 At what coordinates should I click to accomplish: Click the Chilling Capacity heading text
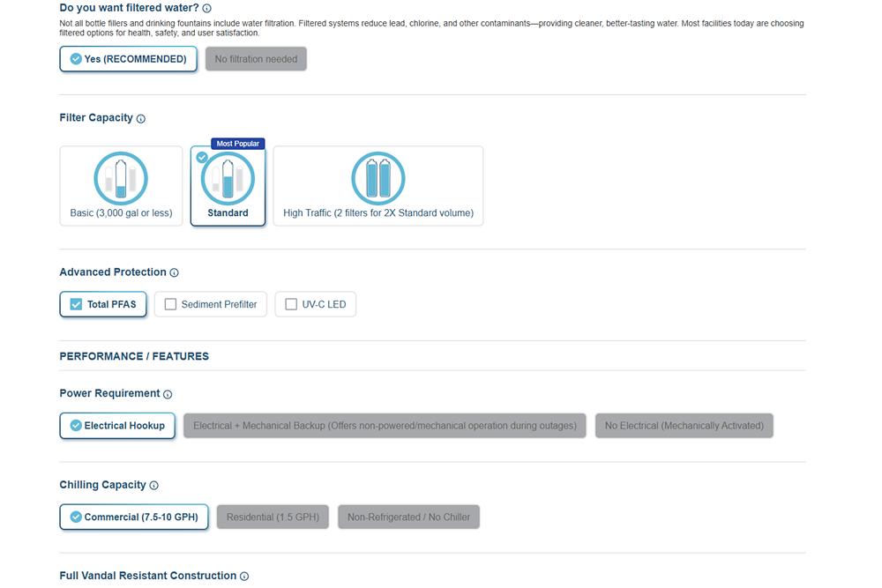(103, 485)
